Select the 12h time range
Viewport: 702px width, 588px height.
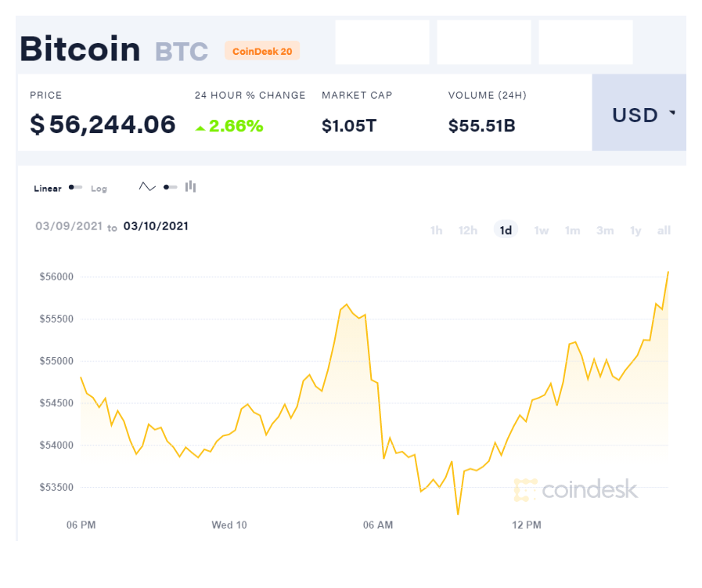(468, 230)
